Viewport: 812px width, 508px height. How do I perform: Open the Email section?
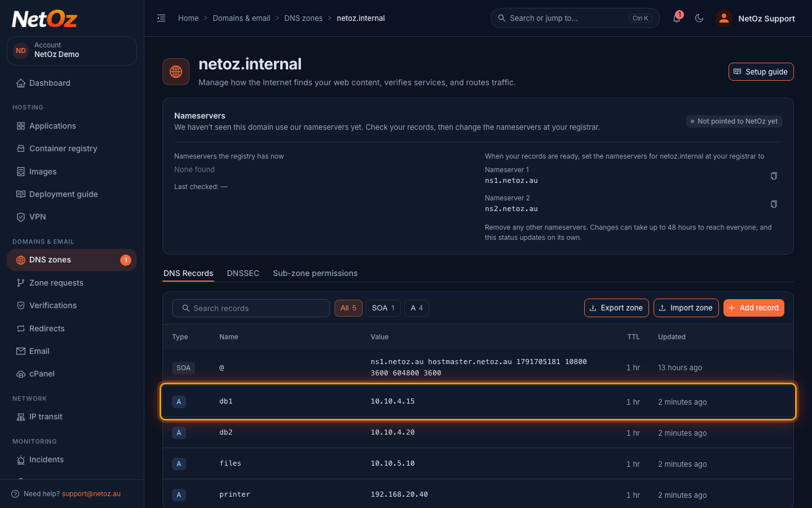point(72,351)
